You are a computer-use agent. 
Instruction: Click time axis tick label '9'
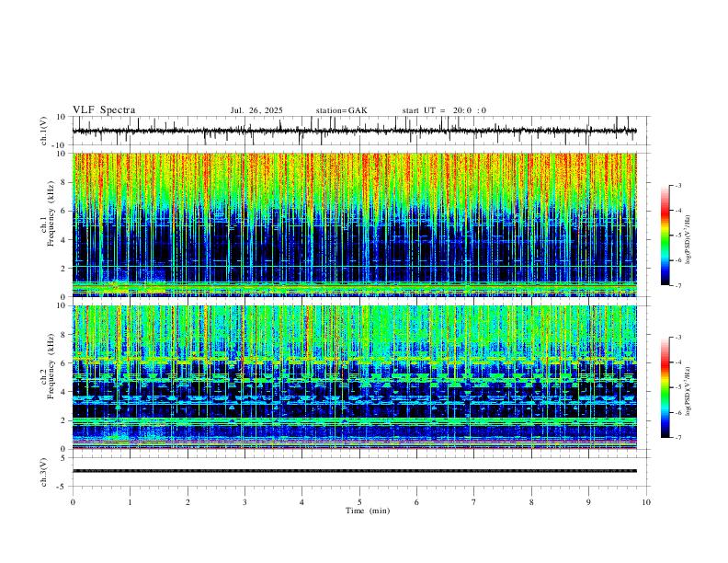click(x=588, y=502)
